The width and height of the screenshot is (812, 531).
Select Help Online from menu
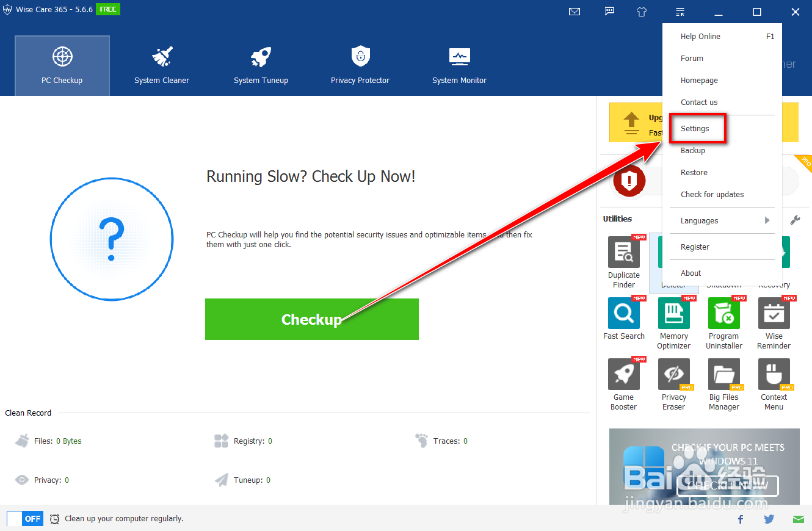722,37
